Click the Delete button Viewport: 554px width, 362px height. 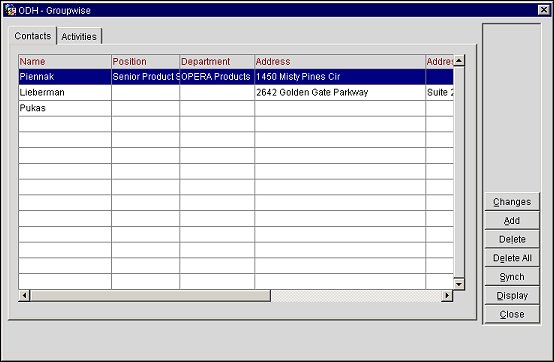coord(512,239)
